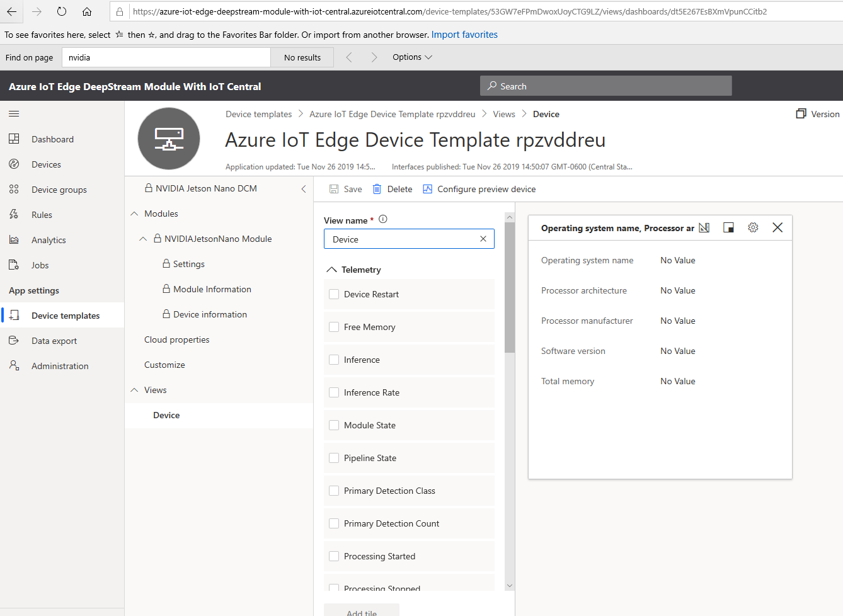Check the Processing Started checkbox
The height and width of the screenshot is (616, 843).
334,556
